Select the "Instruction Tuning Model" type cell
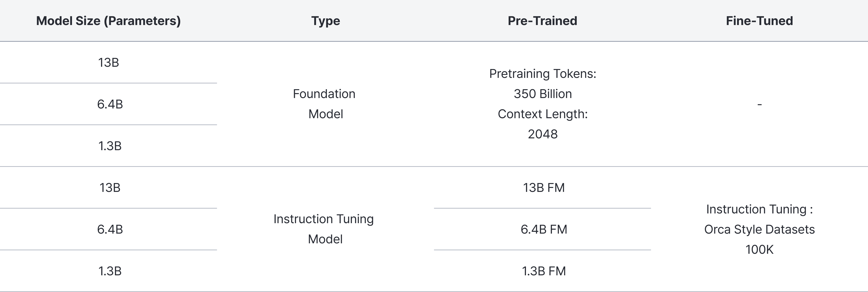Image resolution: width=868 pixels, height=292 pixels. (324, 229)
